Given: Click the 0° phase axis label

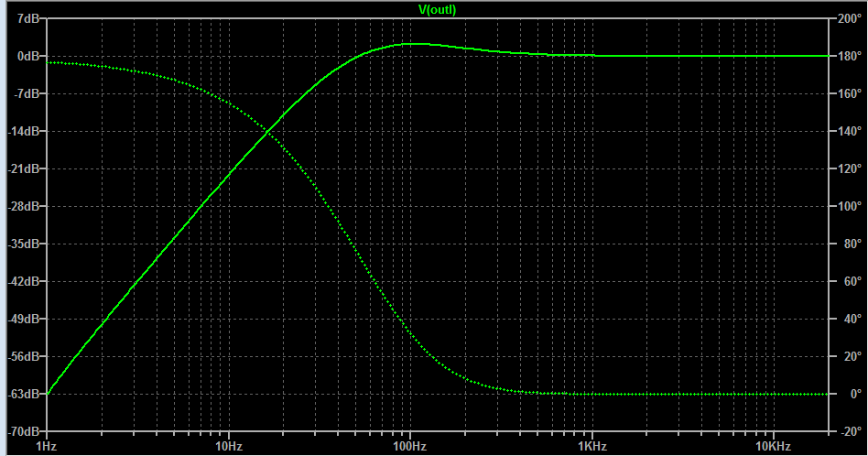Looking at the screenshot, I should tap(856, 394).
